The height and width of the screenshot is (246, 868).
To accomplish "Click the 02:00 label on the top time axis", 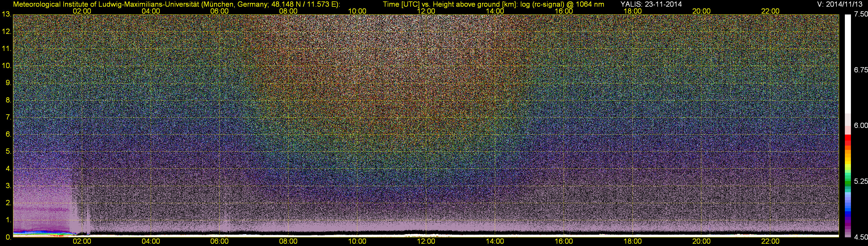I will click(x=82, y=11).
